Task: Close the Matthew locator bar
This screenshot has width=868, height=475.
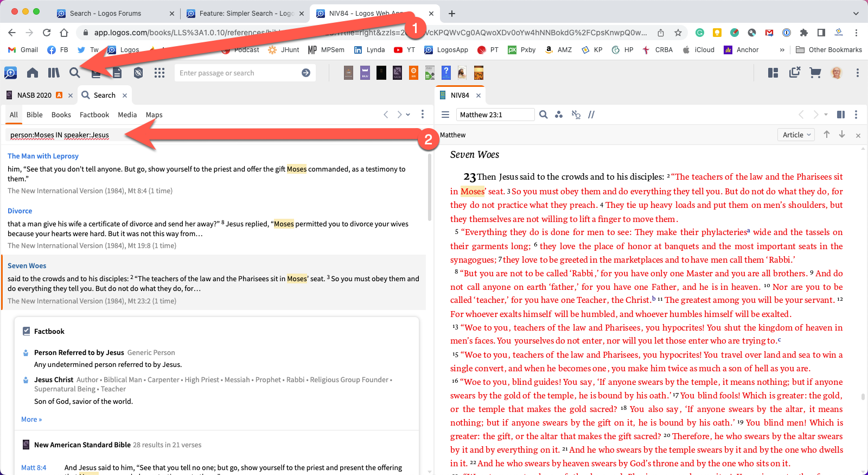Action: pyautogui.click(x=858, y=135)
